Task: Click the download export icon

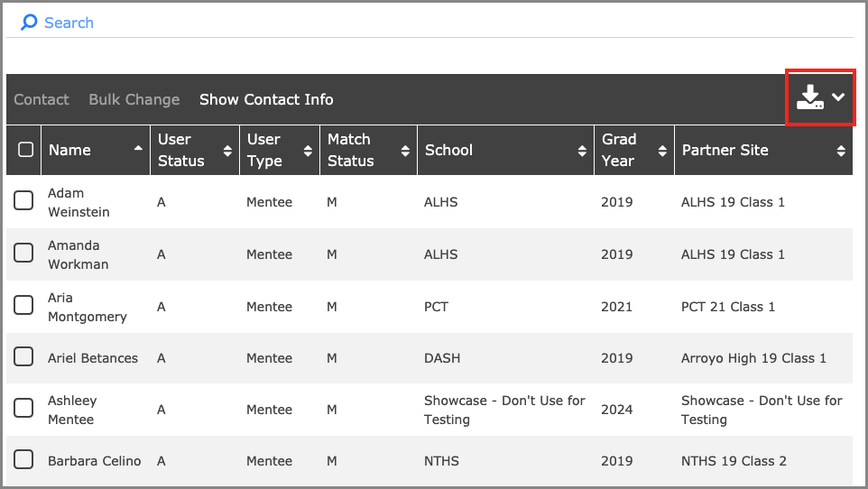Action: [x=809, y=97]
